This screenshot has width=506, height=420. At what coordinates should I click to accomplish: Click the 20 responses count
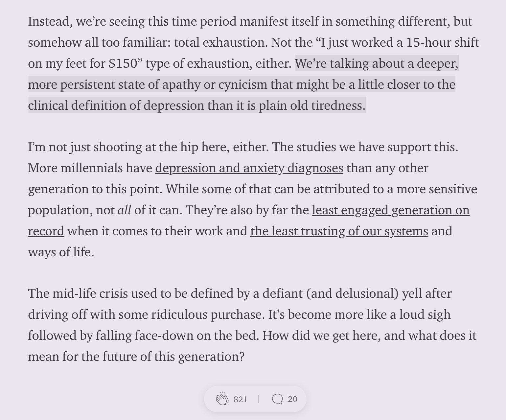click(x=292, y=399)
